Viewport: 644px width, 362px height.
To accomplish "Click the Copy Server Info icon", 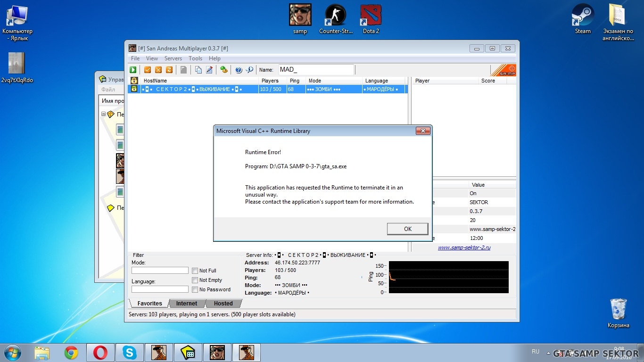I will click(x=198, y=70).
